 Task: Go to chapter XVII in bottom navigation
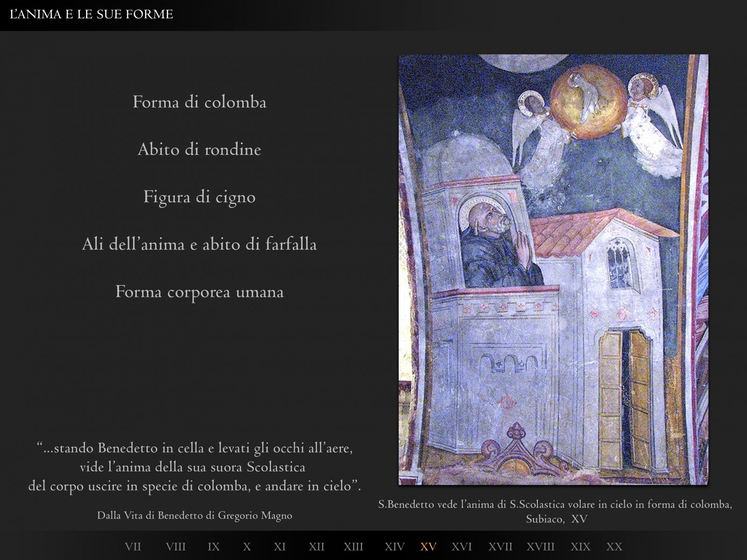[500, 546]
